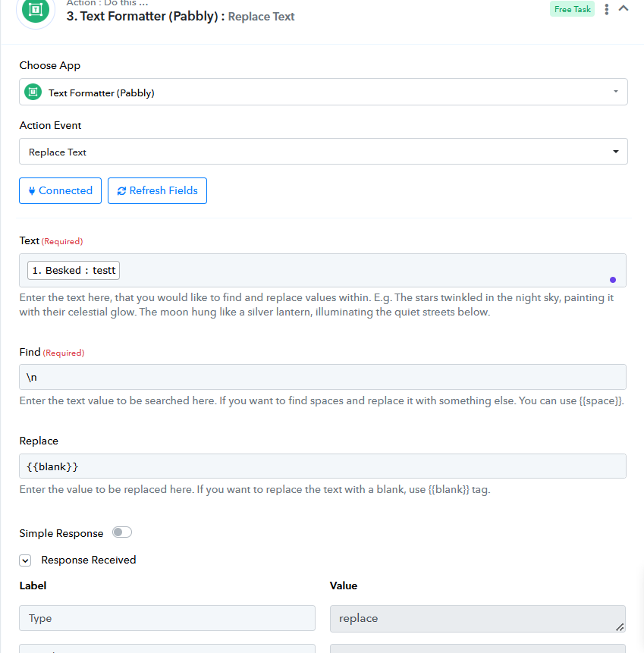Click the Free Task badge

click(x=572, y=9)
